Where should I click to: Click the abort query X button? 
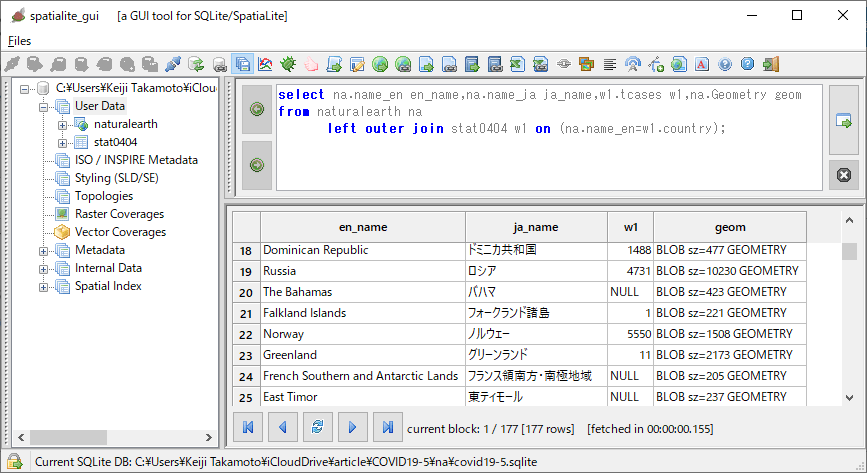[844, 175]
